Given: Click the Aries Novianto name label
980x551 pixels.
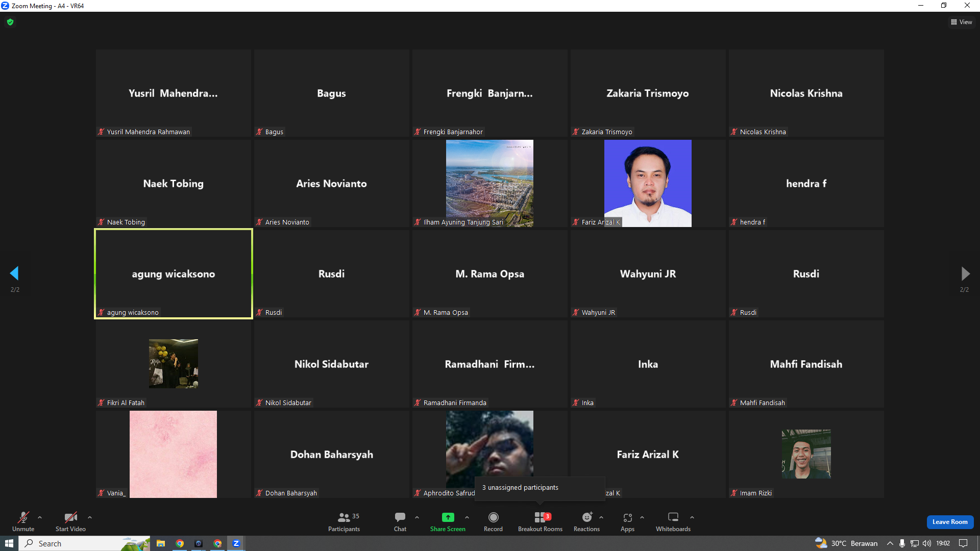Looking at the screenshot, I should [287, 222].
